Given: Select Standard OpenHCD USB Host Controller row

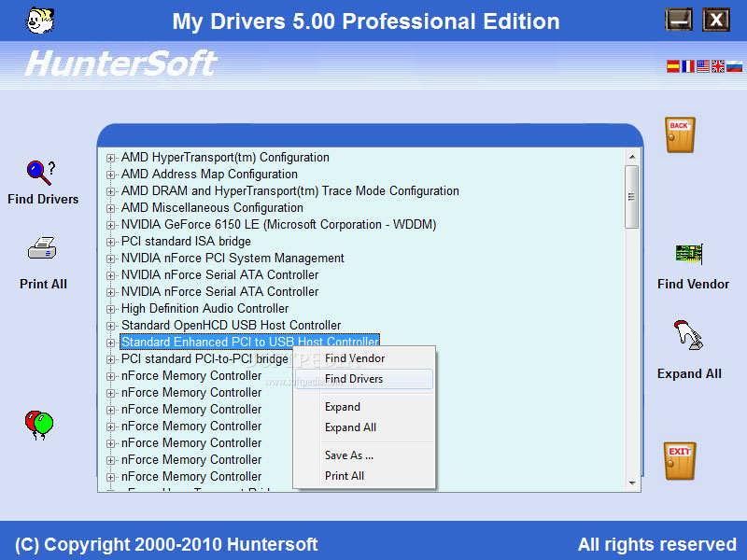Looking at the screenshot, I should [231, 325].
